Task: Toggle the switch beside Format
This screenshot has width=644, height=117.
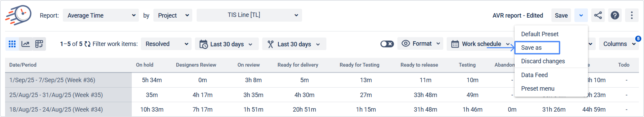Action: pos(387,44)
